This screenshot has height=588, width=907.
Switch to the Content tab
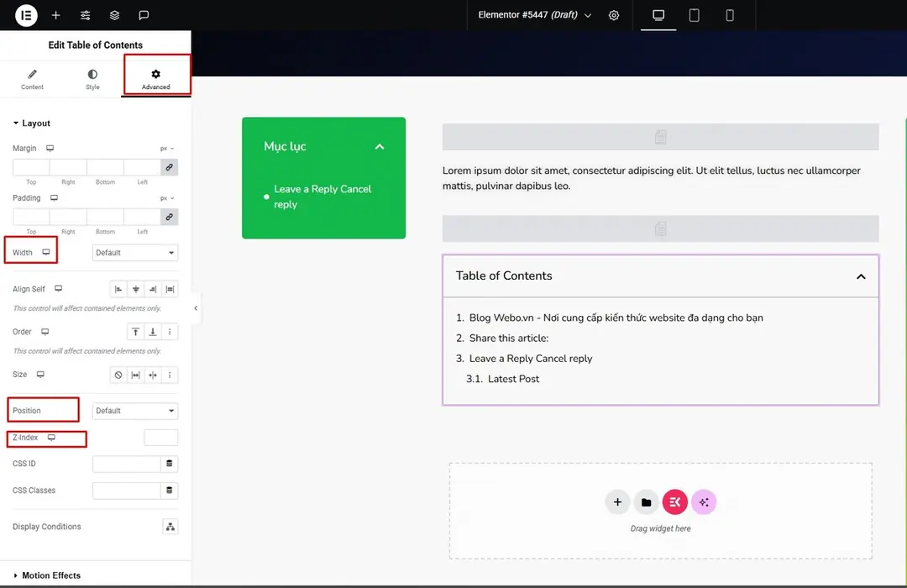[x=32, y=79]
